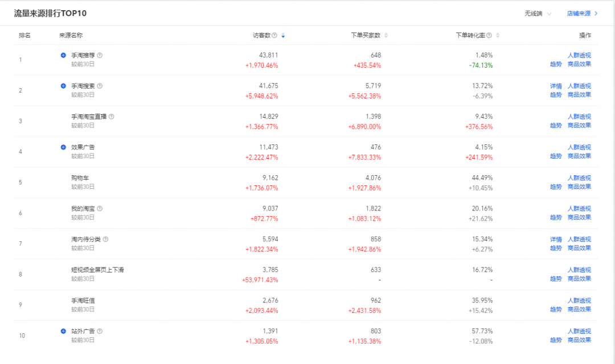This screenshot has width=615, height=364.
Task: Click help icon beside 访客数 header
Action: tap(274, 35)
